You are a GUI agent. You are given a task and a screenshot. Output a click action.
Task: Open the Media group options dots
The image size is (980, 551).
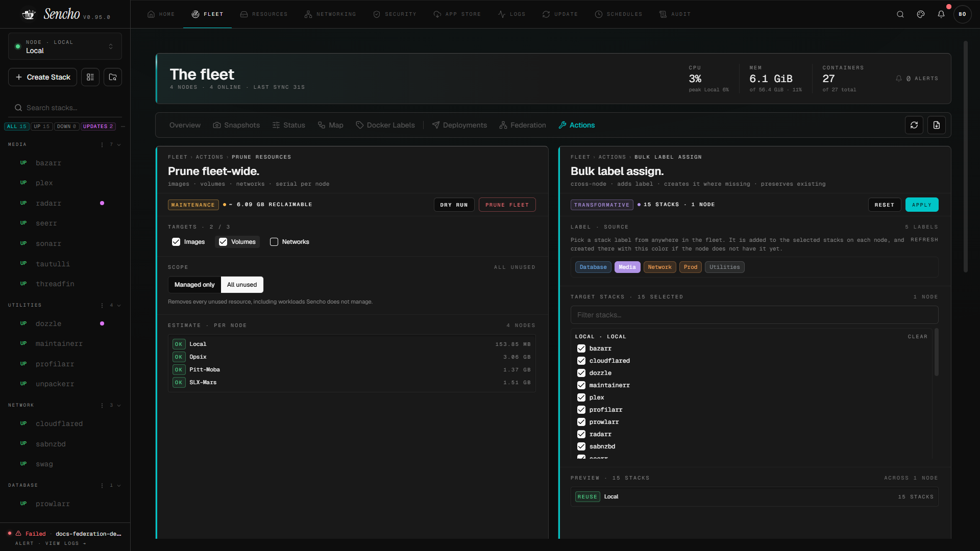pos(102,145)
